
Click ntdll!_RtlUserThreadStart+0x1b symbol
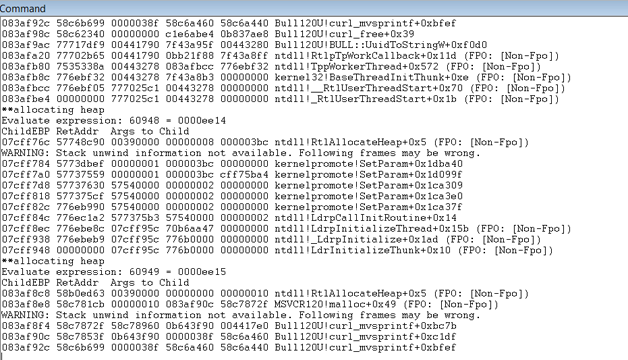click(x=366, y=99)
